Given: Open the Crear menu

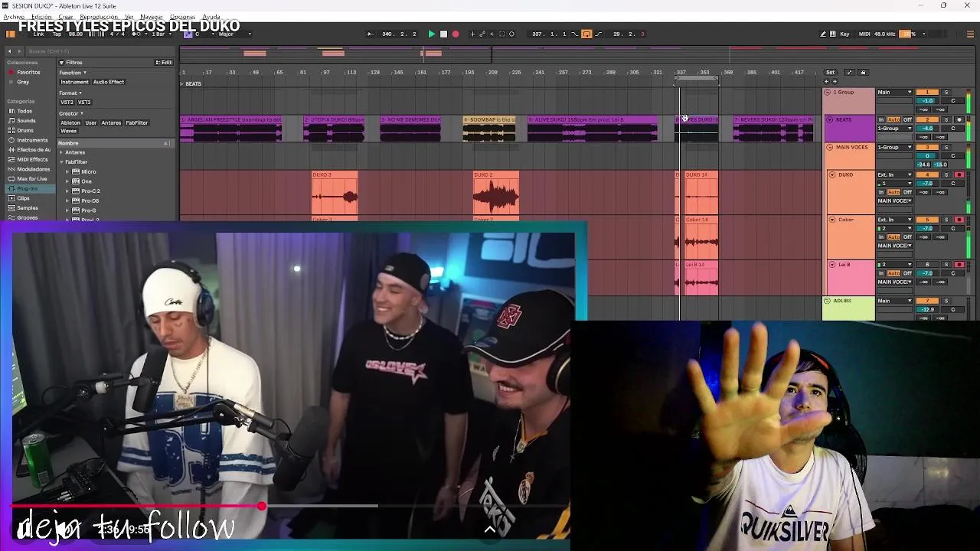Looking at the screenshot, I should [x=66, y=17].
